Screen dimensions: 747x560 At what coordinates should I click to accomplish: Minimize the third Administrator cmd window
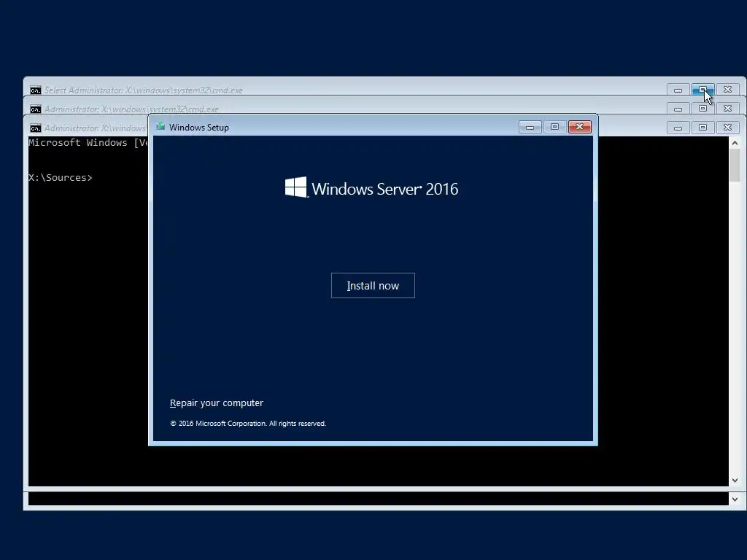pyautogui.click(x=678, y=127)
